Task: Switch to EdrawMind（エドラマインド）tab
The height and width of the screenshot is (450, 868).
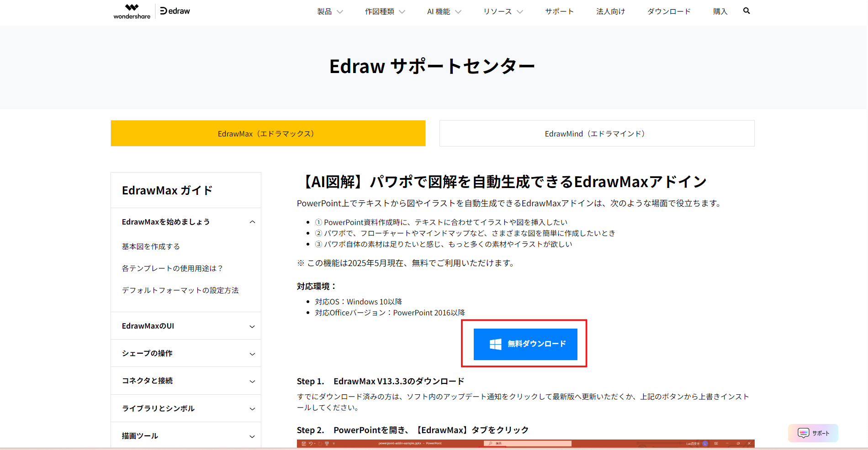Action: 597,133
